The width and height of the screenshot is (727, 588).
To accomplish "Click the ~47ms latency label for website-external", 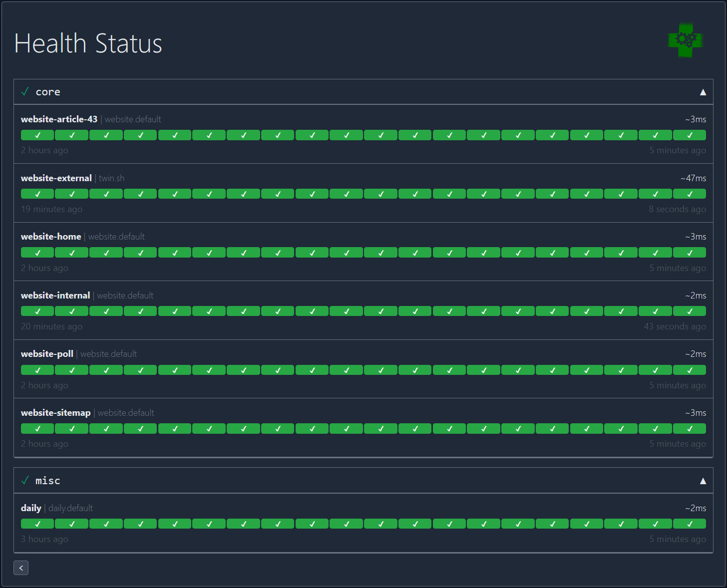I will click(x=693, y=178).
